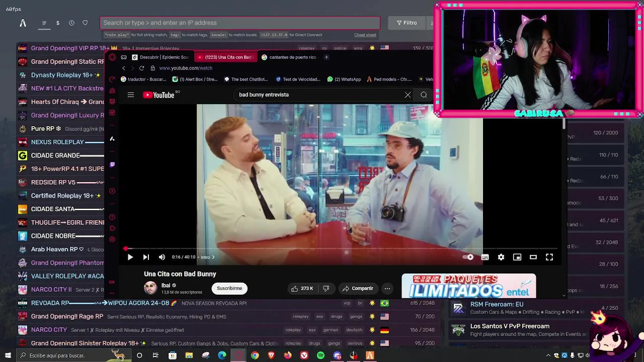
Task: Click the Opera GX menu logo
Action: tap(112, 57)
